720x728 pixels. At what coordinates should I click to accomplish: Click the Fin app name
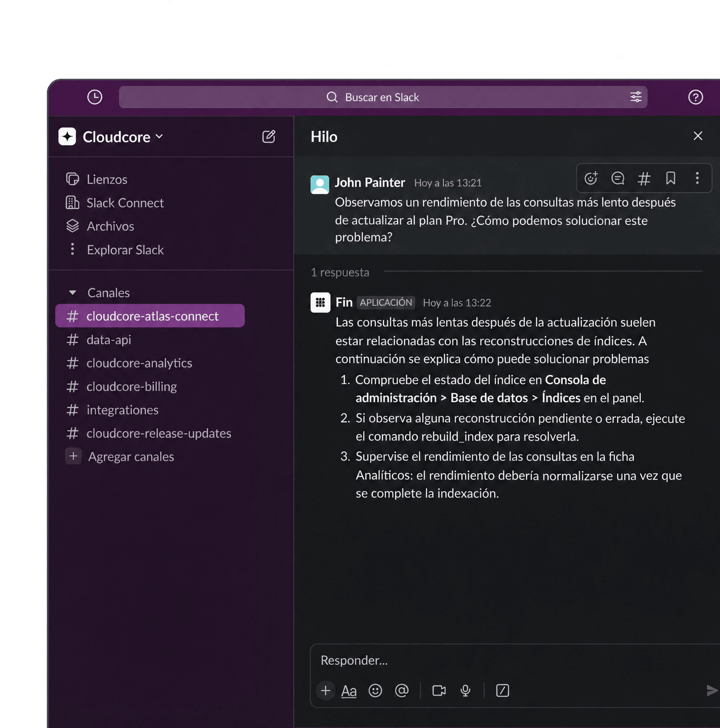pos(344,302)
